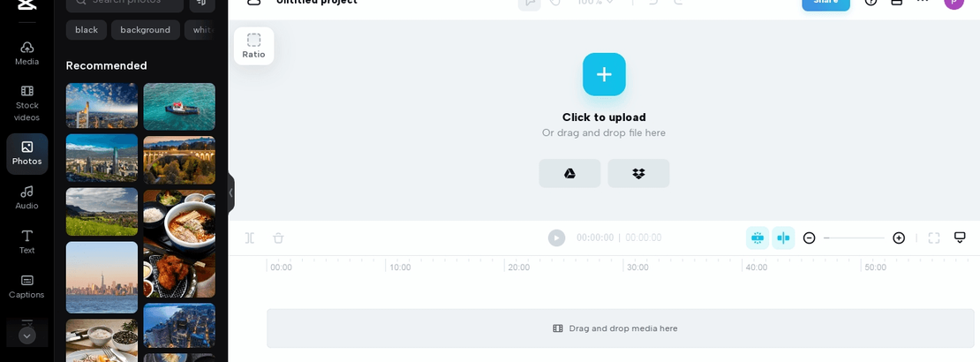Select the 'white' search tag
Image resolution: width=980 pixels, height=362 pixels.
point(200,30)
